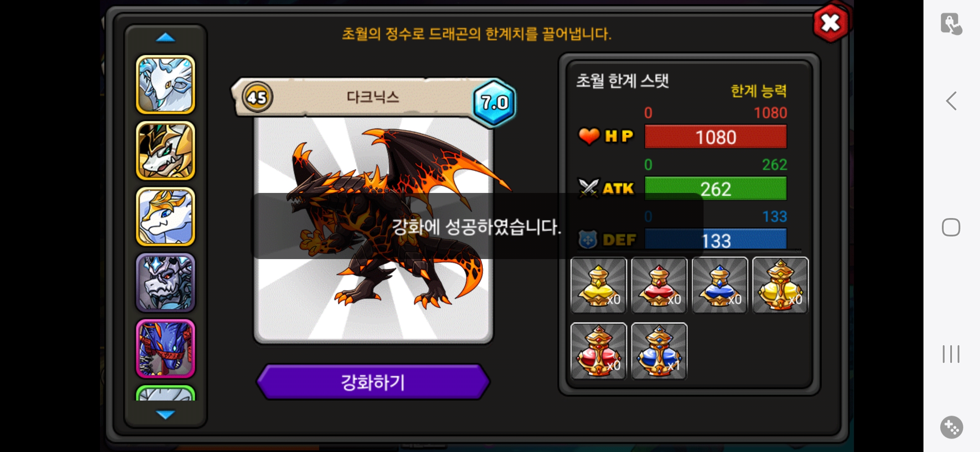The width and height of the screenshot is (980, 452).
Task: Open Android recent apps button
Action: (x=951, y=354)
